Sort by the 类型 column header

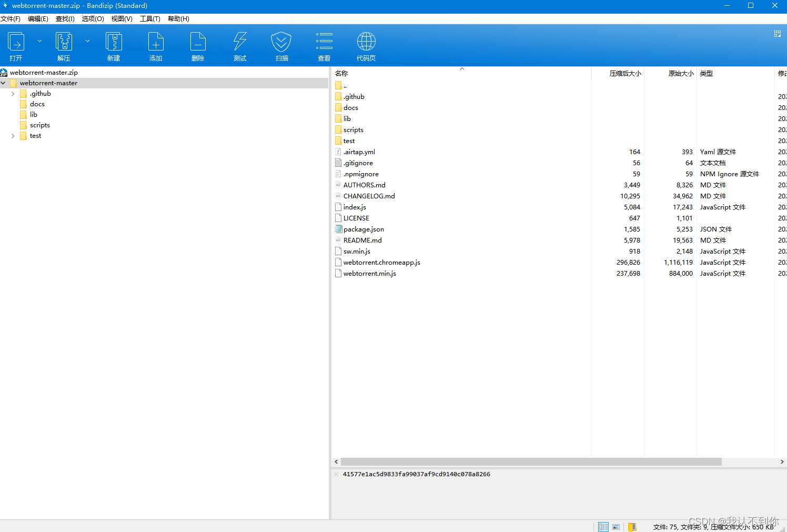(735, 74)
